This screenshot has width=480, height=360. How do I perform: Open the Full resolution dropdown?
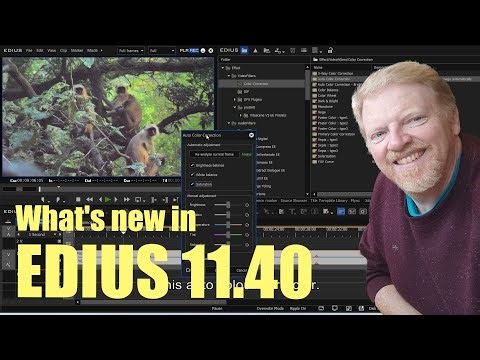coord(162,51)
